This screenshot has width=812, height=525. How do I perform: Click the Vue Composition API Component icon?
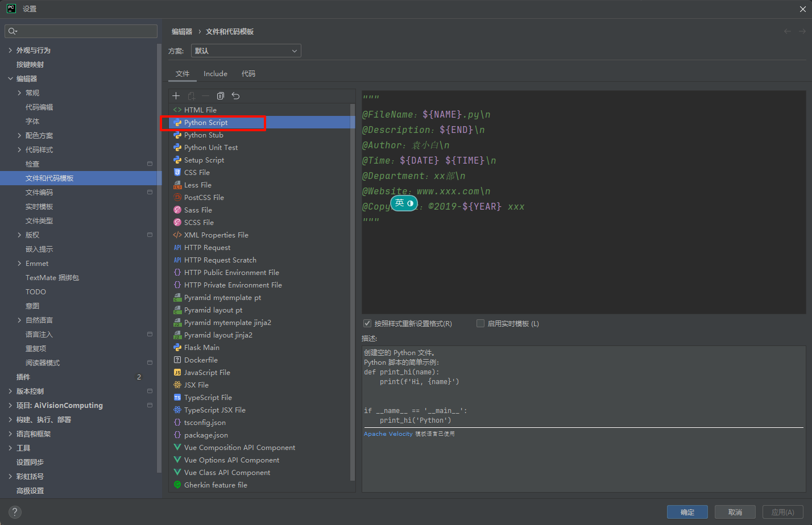point(177,448)
